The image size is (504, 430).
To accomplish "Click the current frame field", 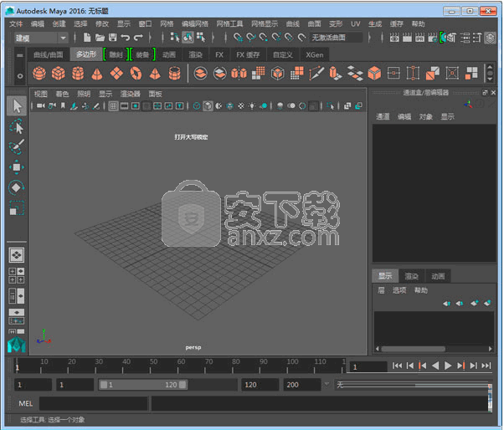I will (368, 366).
